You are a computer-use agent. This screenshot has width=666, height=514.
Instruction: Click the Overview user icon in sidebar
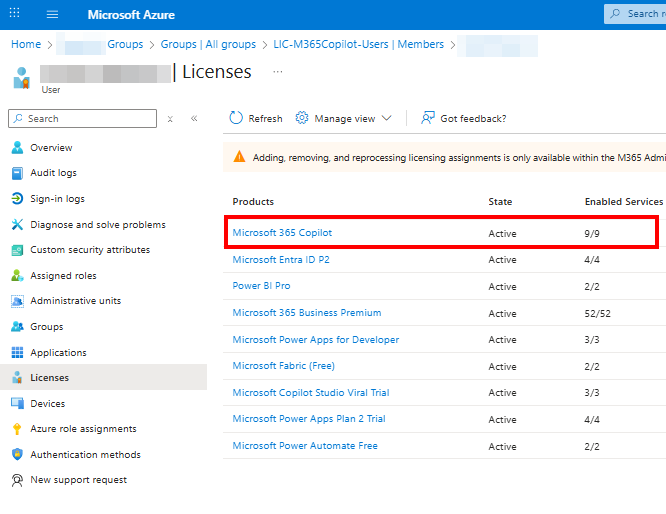click(x=17, y=147)
